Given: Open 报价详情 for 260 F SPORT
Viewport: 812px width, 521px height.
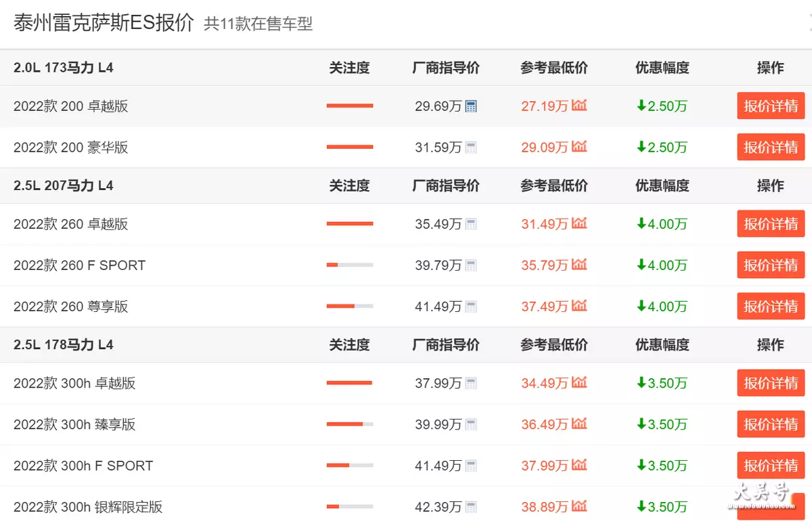Looking at the screenshot, I should (771, 265).
